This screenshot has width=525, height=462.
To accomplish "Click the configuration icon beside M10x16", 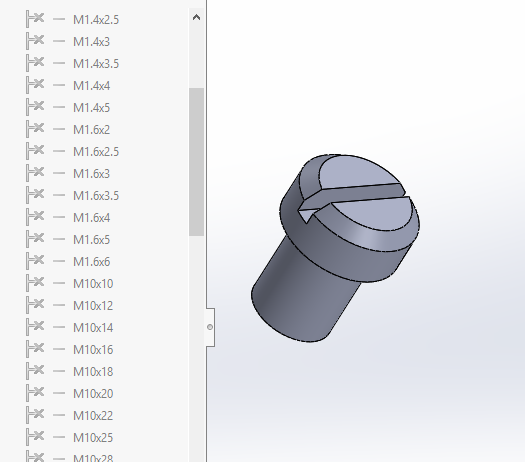I will tap(35, 349).
